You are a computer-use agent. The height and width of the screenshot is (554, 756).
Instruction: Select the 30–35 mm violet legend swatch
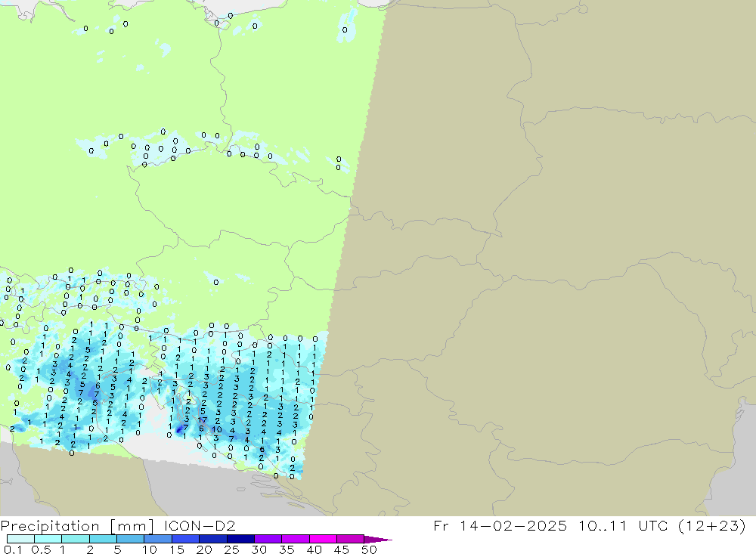268,539
